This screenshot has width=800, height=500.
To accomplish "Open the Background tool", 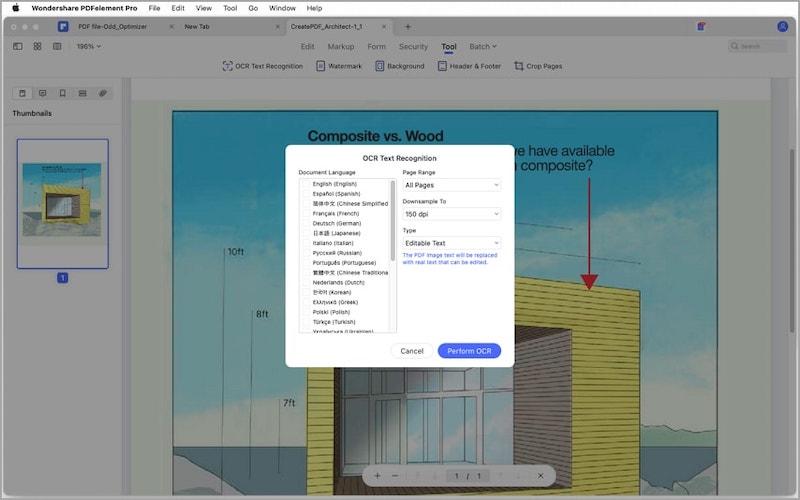I will [x=400, y=66].
